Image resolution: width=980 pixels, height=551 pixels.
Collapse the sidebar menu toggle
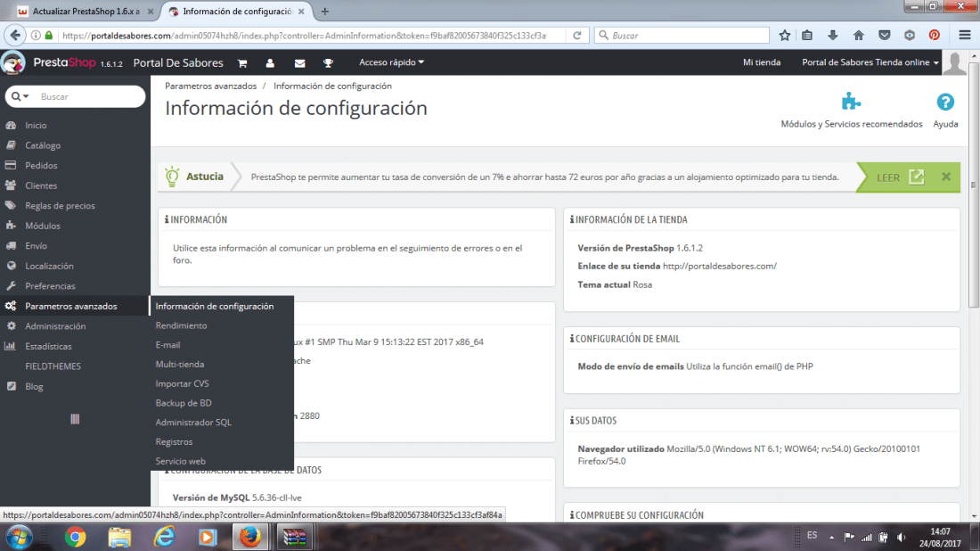75,419
